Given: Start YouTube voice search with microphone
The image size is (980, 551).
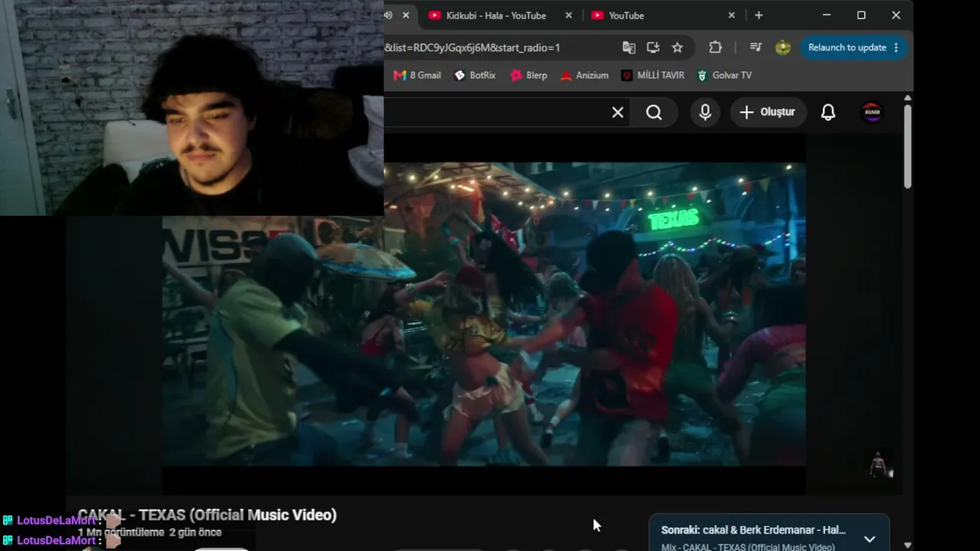Looking at the screenshot, I should [705, 112].
